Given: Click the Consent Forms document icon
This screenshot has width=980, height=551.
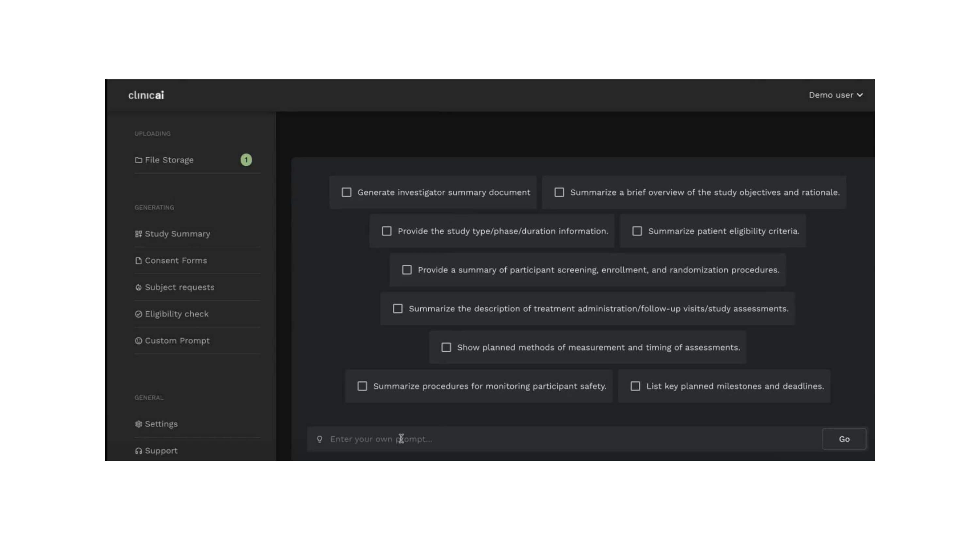Looking at the screenshot, I should coord(139,260).
